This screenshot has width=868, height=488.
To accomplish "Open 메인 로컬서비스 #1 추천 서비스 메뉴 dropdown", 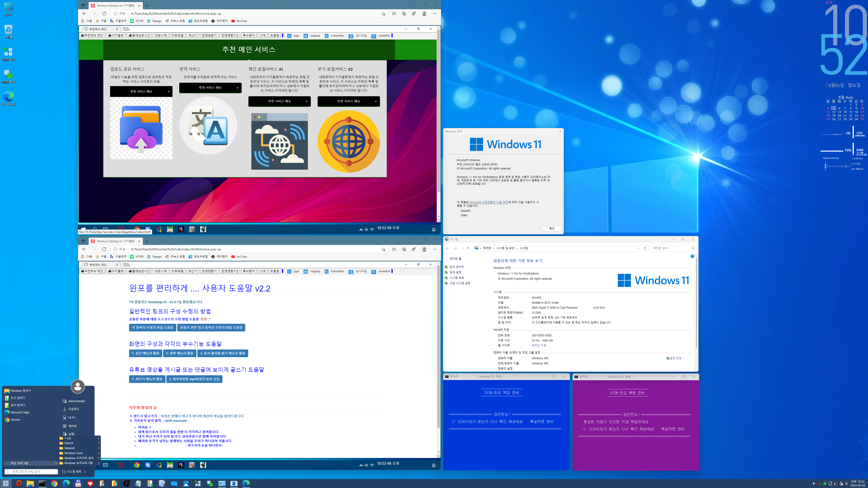I will [279, 101].
